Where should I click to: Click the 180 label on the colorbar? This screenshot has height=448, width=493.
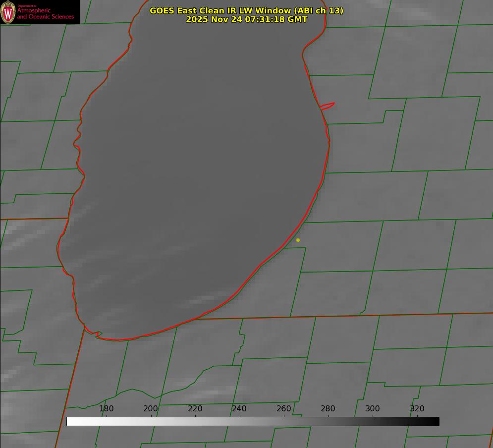click(x=107, y=408)
